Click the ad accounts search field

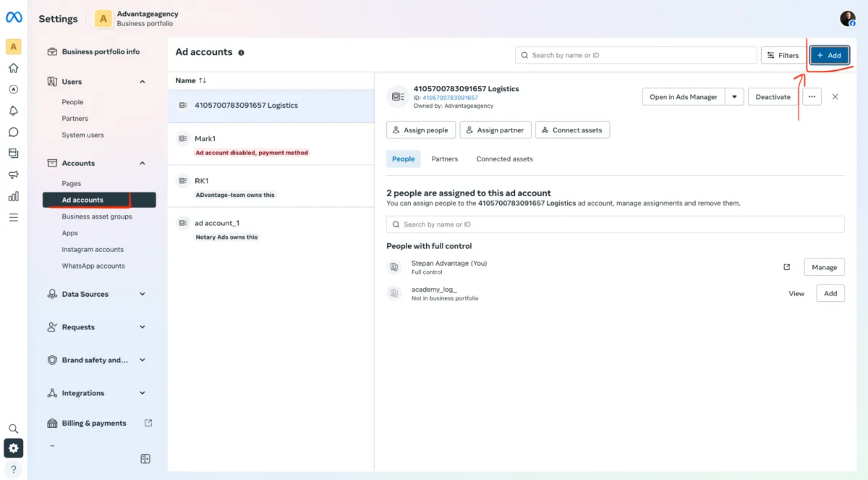pyautogui.click(x=635, y=55)
